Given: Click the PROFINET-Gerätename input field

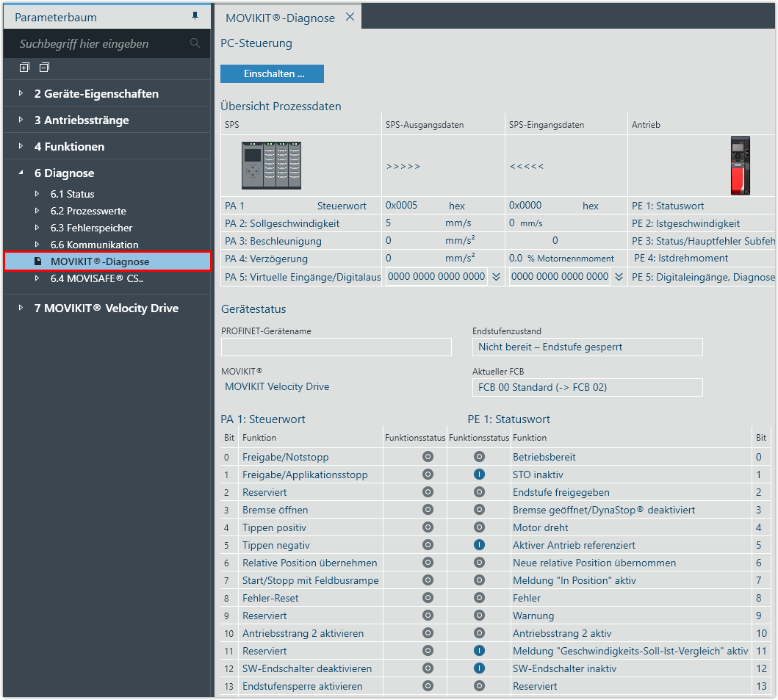Looking at the screenshot, I should point(336,347).
